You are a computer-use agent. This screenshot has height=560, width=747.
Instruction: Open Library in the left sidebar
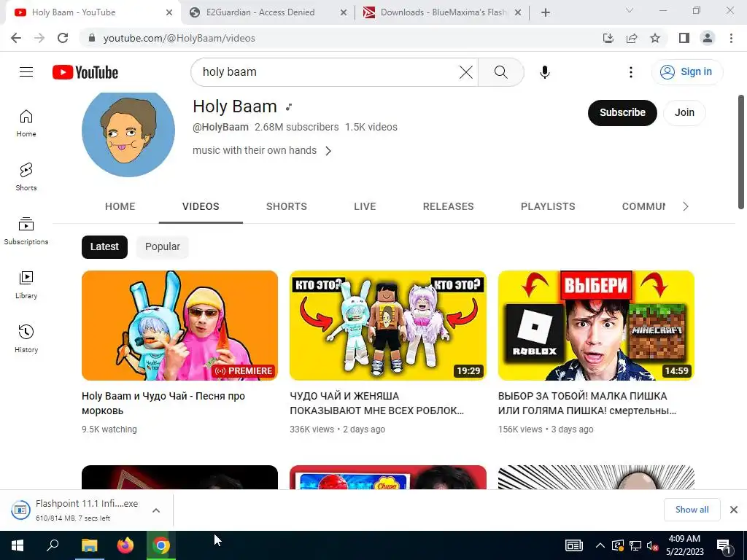26,285
